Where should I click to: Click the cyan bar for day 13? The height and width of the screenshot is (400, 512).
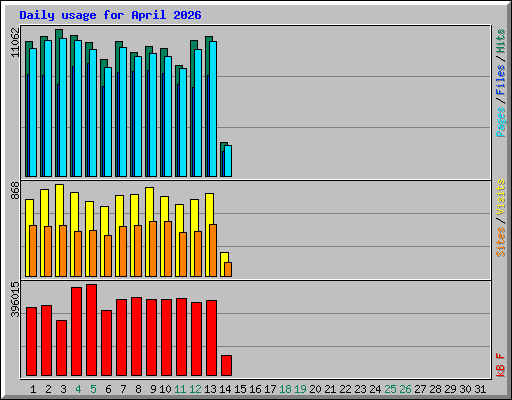click(213, 109)
